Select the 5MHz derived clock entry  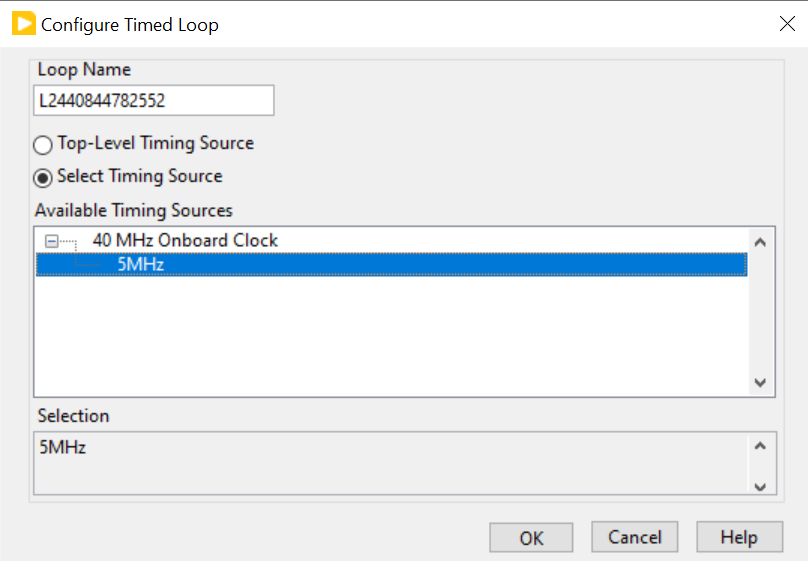tap(140, 265)
